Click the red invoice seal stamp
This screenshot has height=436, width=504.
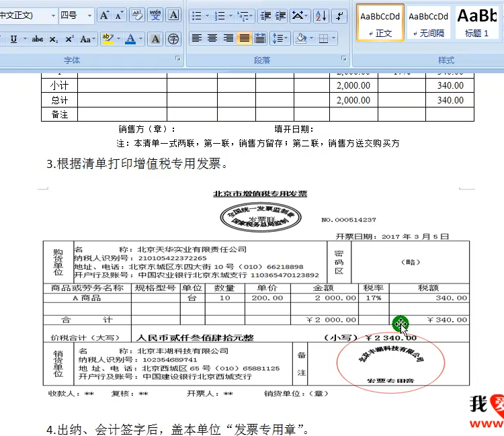pos(391,363)
